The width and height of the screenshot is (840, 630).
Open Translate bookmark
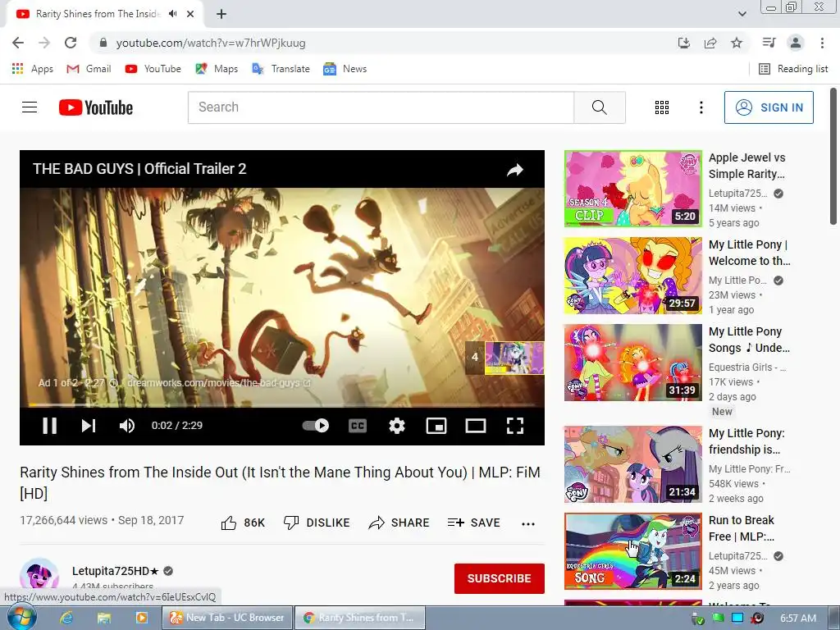[281, 69]
